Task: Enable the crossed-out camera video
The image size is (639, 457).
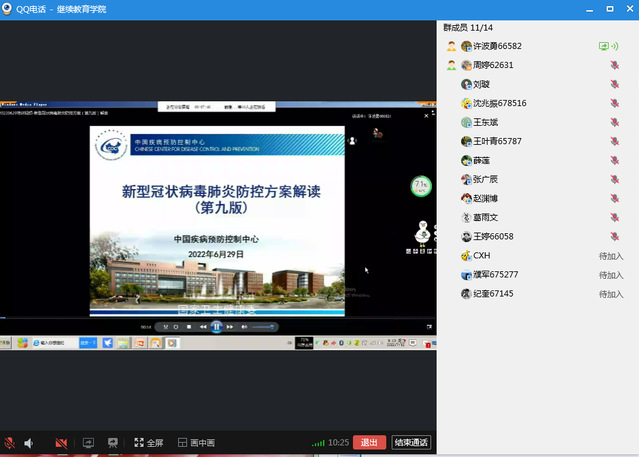Action: coord(61,442)
